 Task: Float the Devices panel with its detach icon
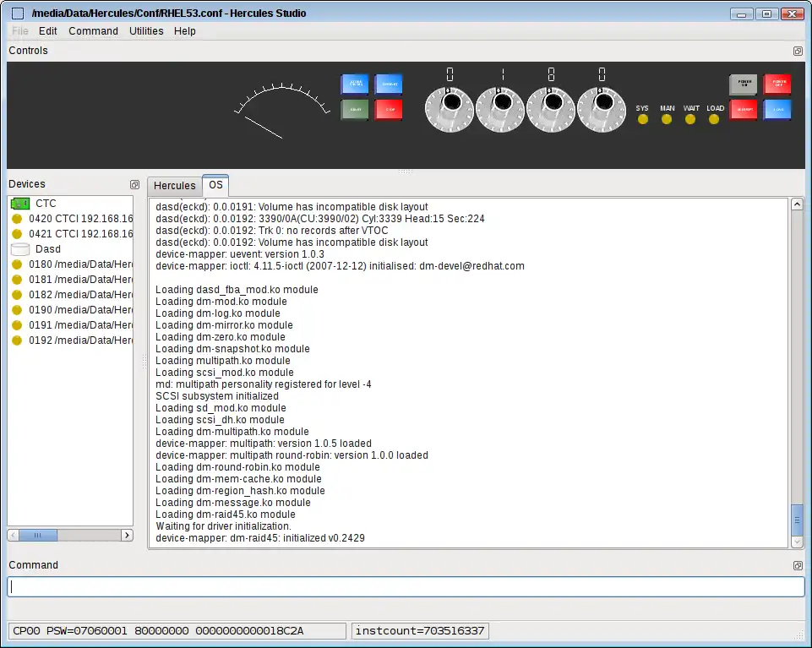click(134, 184)
